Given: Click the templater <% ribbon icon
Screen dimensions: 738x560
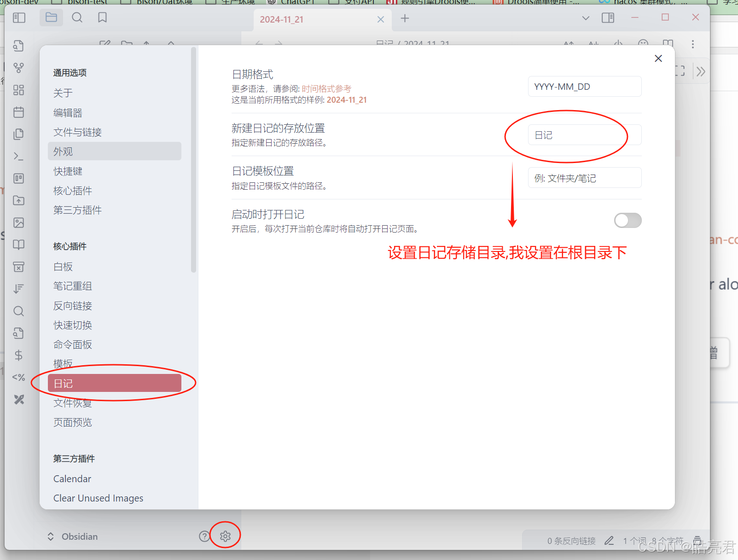Looking at the screenshot, I should (18, 377).
